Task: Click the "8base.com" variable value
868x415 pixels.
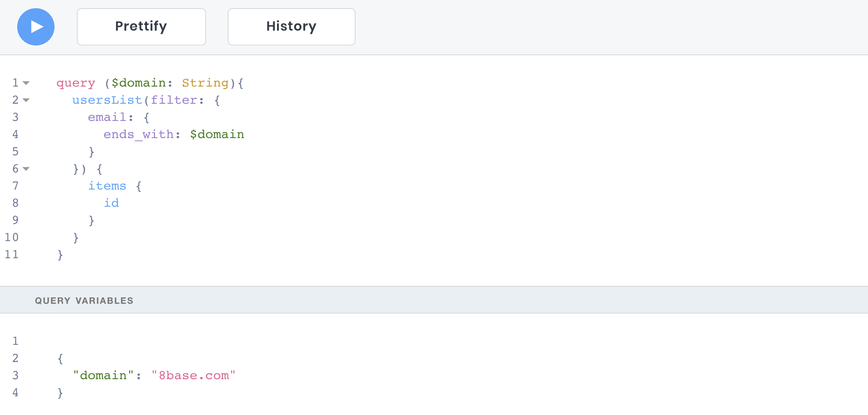Action: coord(193,375)
